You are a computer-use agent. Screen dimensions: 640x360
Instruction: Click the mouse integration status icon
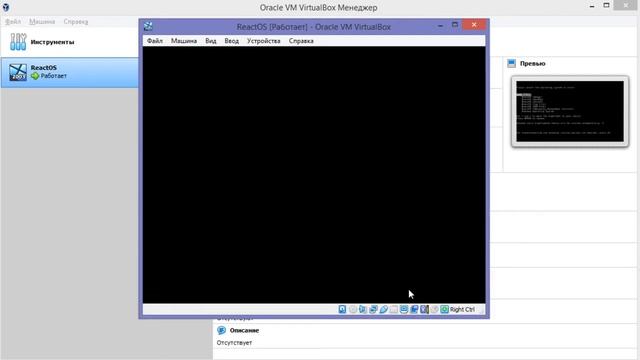(435, 309)
